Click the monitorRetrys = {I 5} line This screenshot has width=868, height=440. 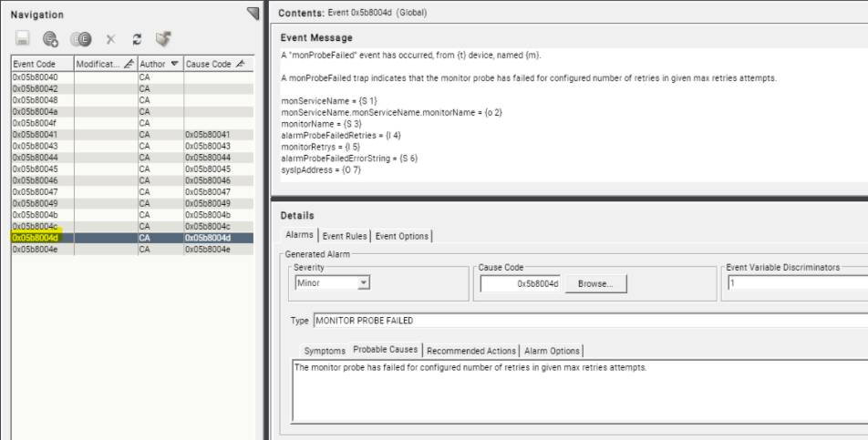click(320, 147)
